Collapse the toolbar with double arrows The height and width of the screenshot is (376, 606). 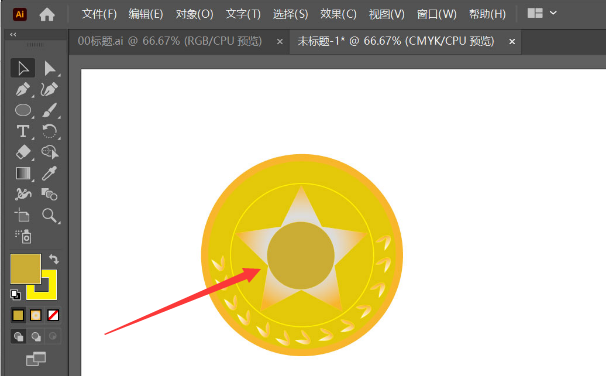pos(13,34)
